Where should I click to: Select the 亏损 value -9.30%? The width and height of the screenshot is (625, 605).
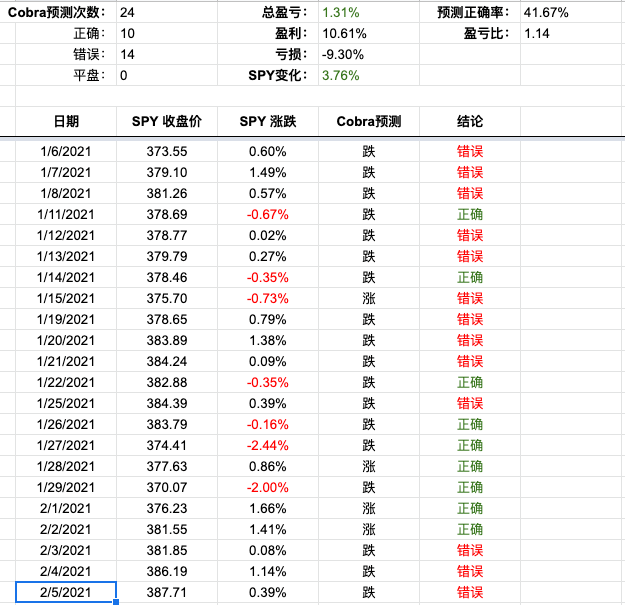(x=369, y=55)
